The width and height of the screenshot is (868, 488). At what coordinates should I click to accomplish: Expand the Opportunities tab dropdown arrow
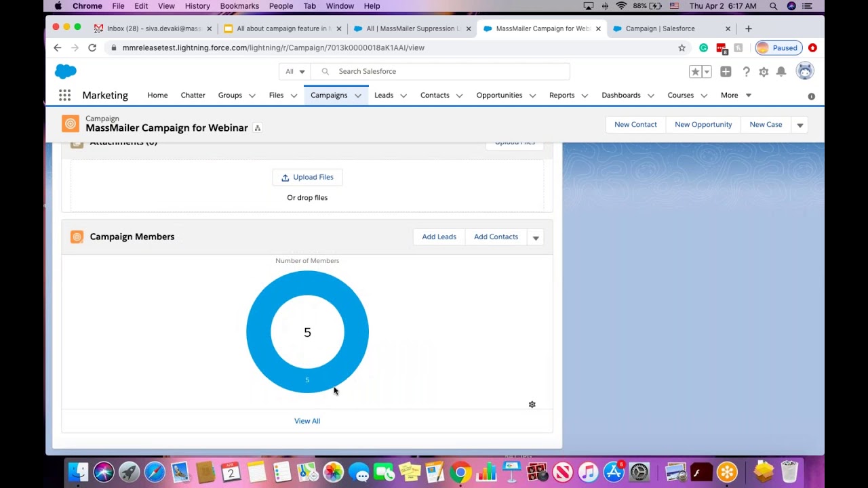[x=532, y=96]
